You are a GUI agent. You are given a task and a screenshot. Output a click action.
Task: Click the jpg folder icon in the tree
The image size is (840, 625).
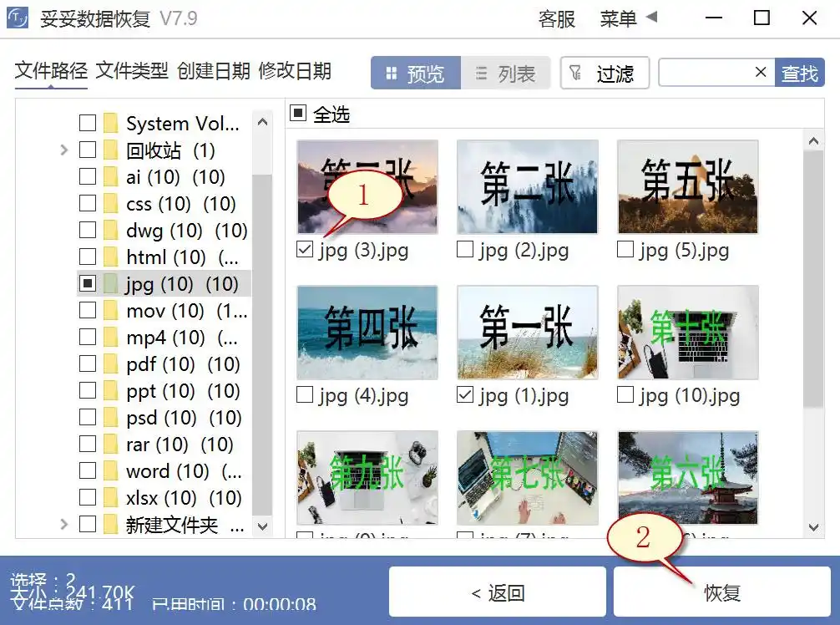[x=109, y=283]
